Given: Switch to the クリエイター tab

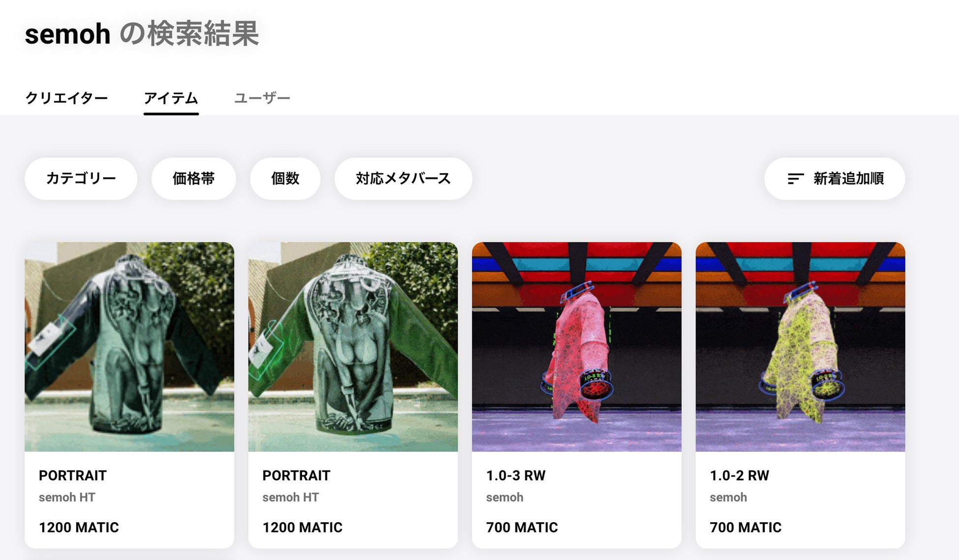Looking at the screenshot, I should coord(66,98).
